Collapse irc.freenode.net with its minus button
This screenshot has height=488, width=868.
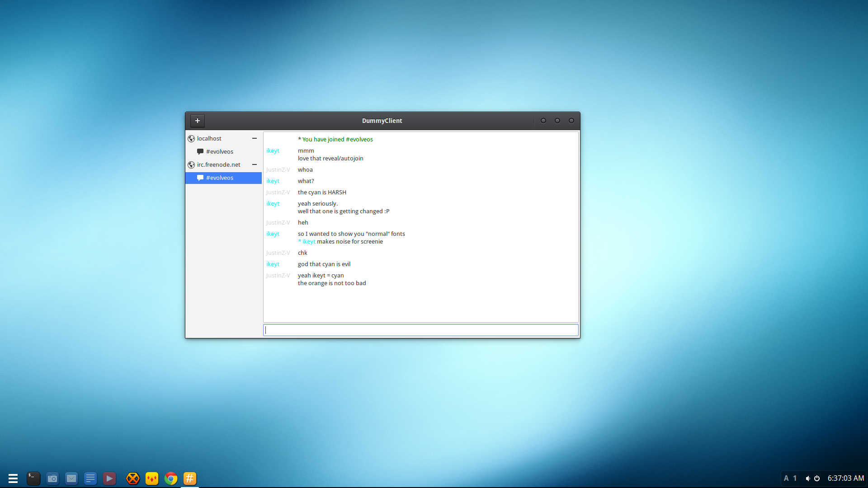pyautogui.click(x=255, y=164)
